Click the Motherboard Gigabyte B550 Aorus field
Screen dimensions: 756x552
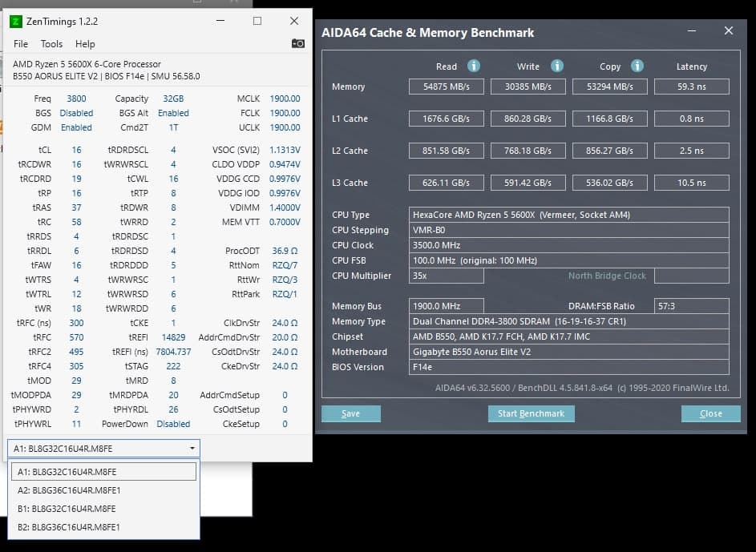click(569, 352)
